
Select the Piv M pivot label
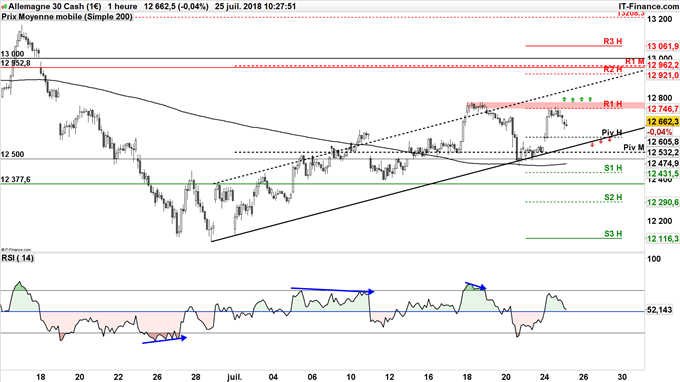pyautogui.click(x=634, y=148)
